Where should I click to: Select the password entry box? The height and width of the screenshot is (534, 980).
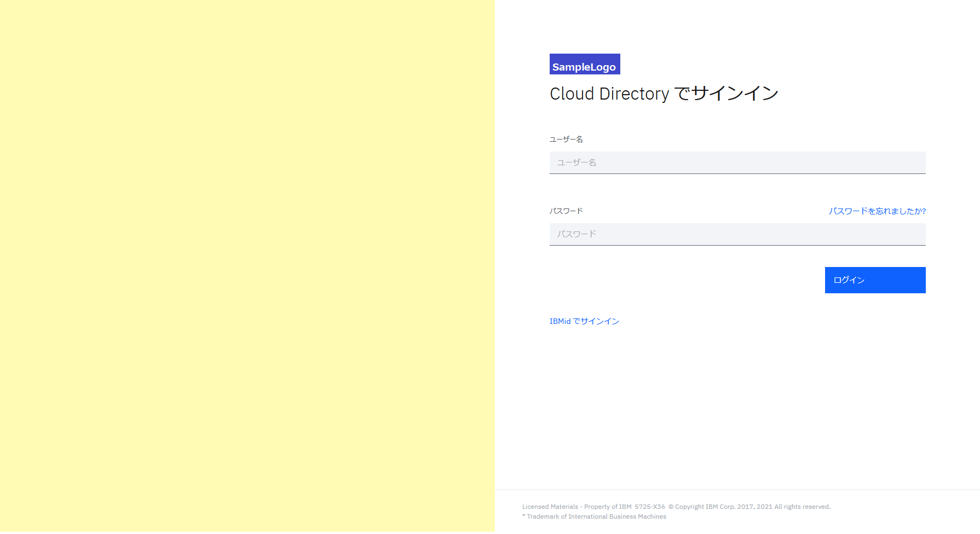[737, 234]
